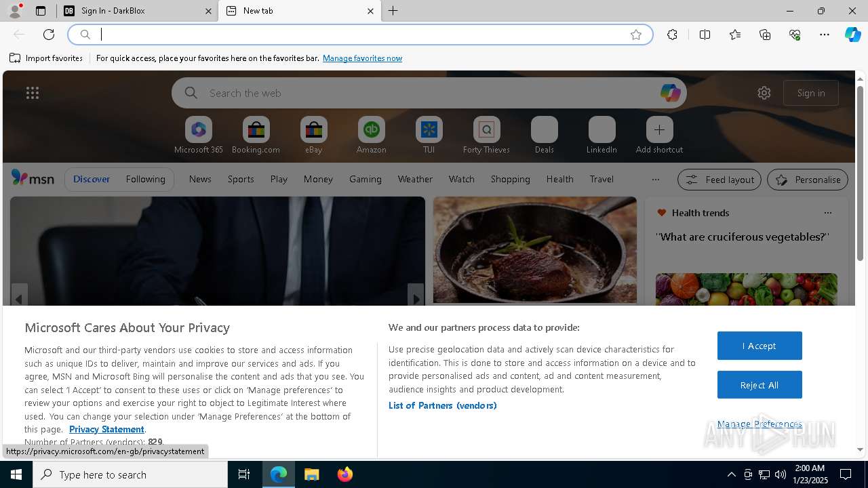Open Health trends card options ellipsis
This screenshot has height=488, width=868.
(x=827, y=213)
